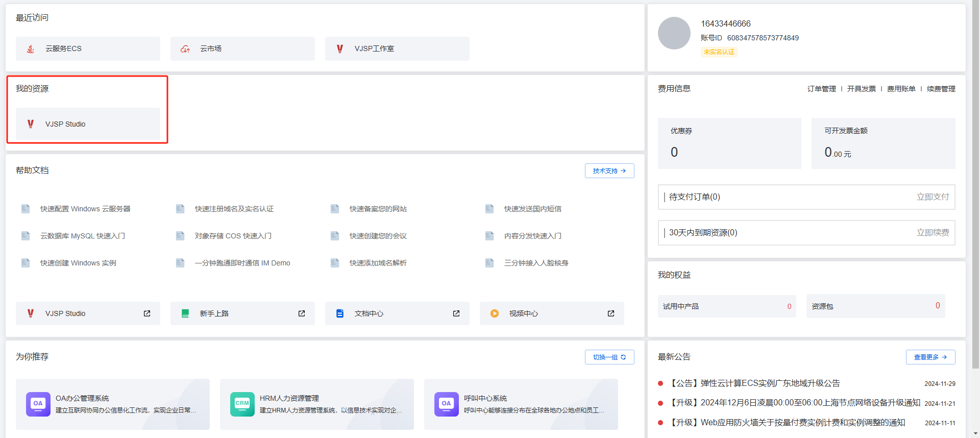This screenshot has width=980, height=438.
Task: Open doc 快速创建您的会议
Action: coord(378,236)
